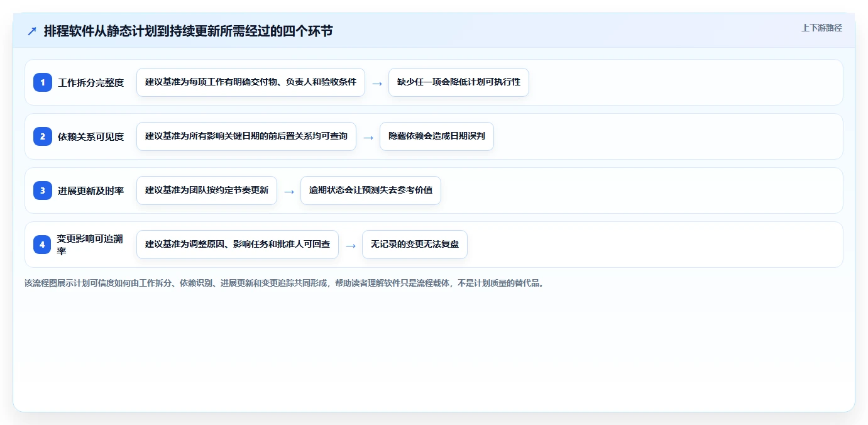The width and height of the screenshot is (868, 425).
Task: Select step number 3 badge
Action: tap(43, 190)
